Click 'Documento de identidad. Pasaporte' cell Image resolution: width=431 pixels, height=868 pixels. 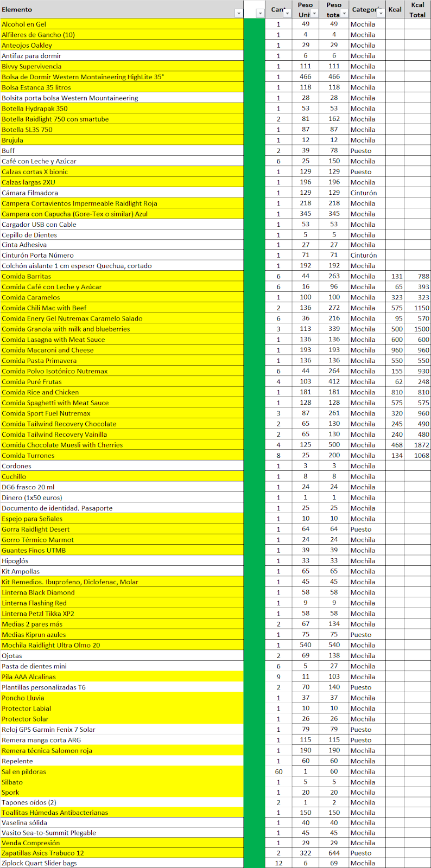122,508
